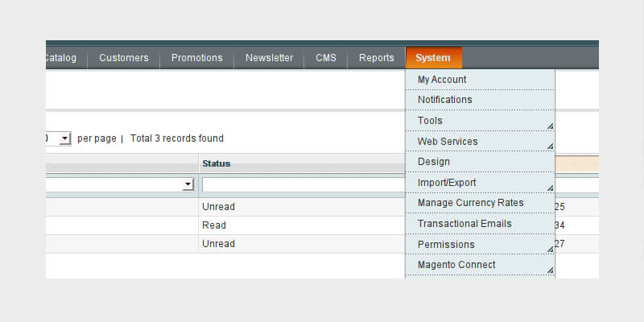Collapse the highlighted System menu
Screen dimensions: 644x322
tap(433, 58)
